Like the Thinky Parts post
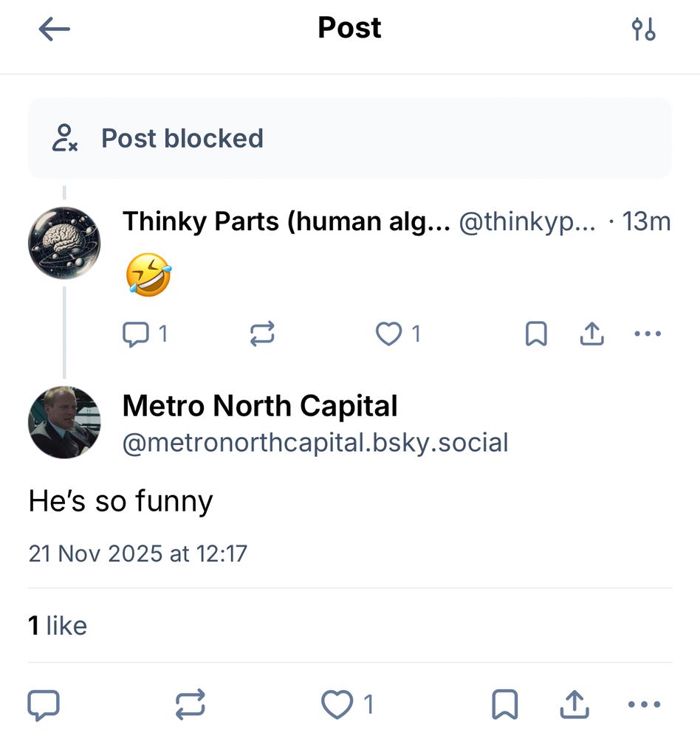The image size is (700, 738). (x=388, y=334)
